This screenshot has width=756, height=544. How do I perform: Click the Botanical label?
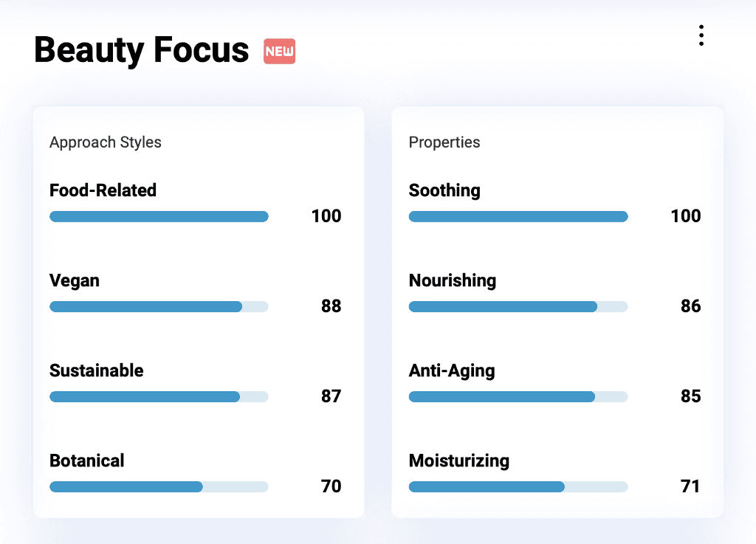[87, 461]
